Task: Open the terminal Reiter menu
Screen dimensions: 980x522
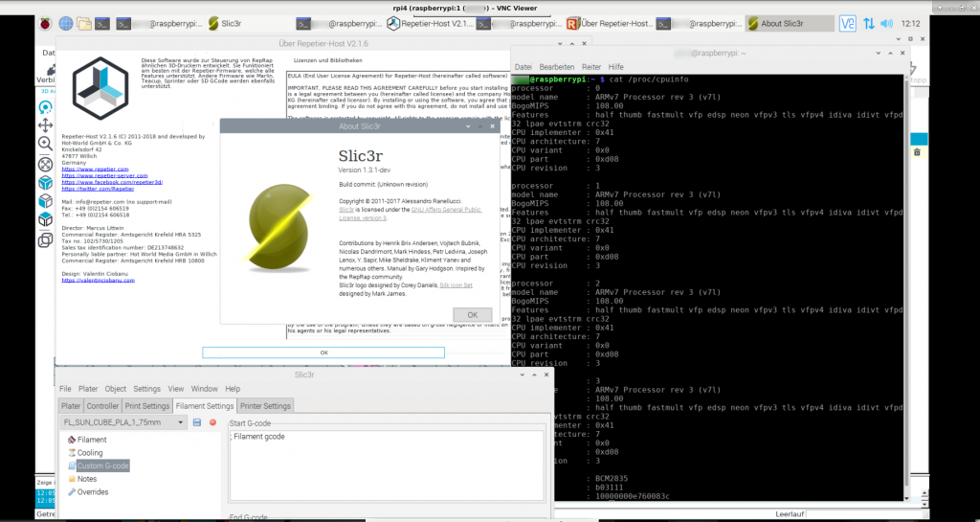Action: [x=591, y=67]
